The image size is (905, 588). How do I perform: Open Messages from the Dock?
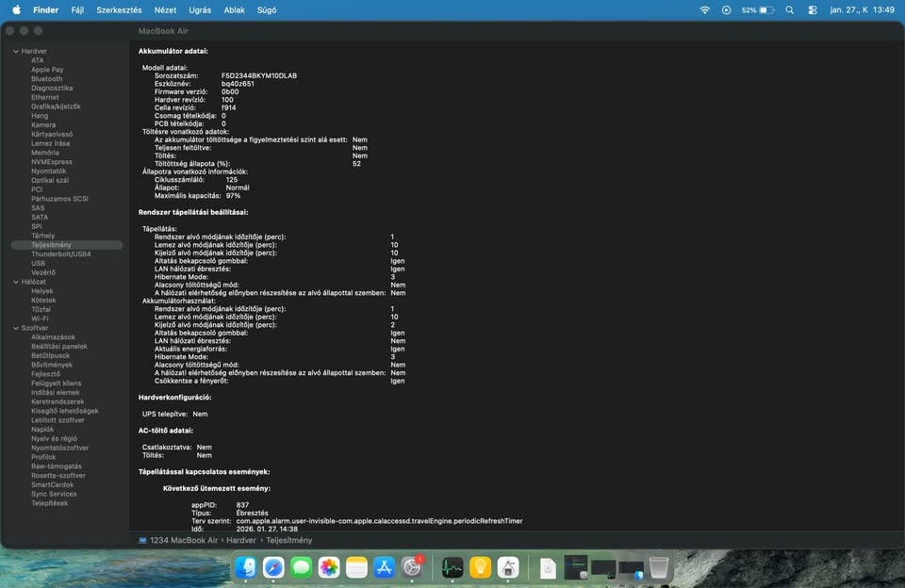pos(302,568)
